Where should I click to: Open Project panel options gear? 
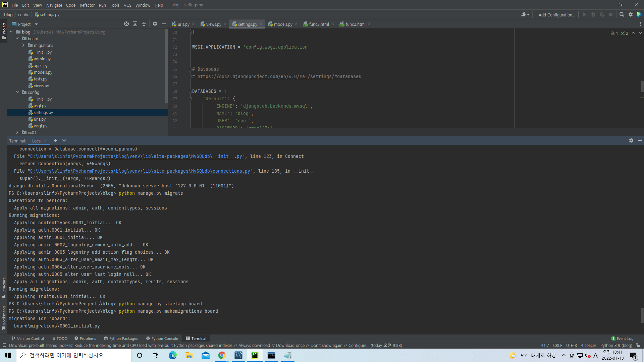155,24
